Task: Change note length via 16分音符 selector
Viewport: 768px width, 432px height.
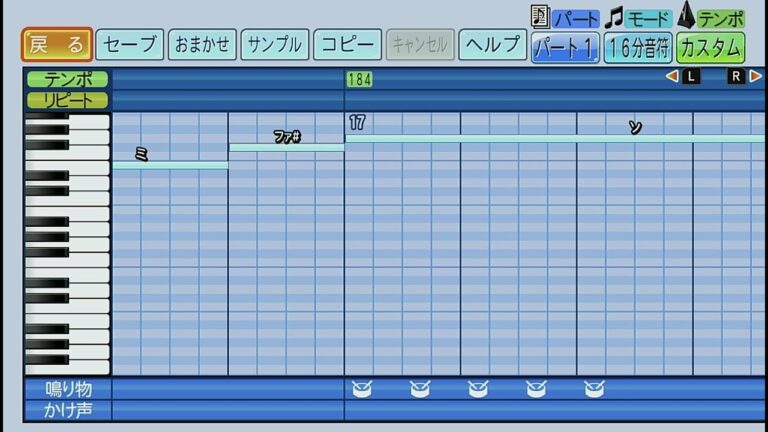Action: point(637,47)
